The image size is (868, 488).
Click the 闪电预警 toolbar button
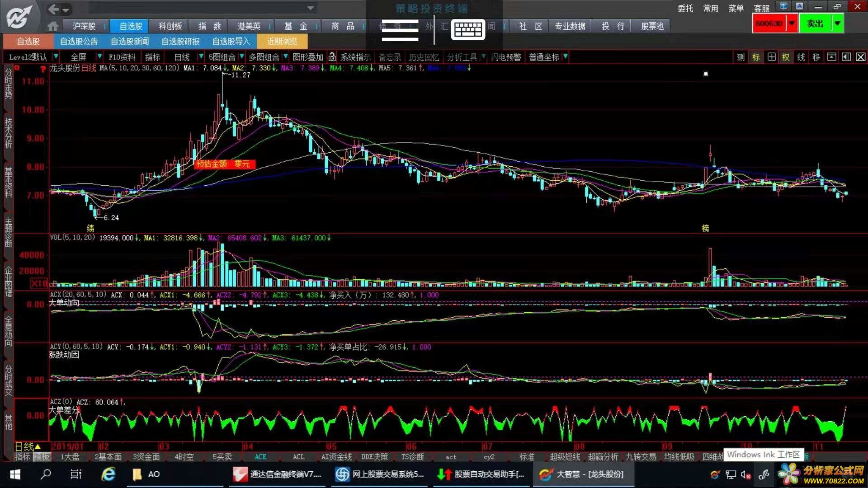coord(506,57)
